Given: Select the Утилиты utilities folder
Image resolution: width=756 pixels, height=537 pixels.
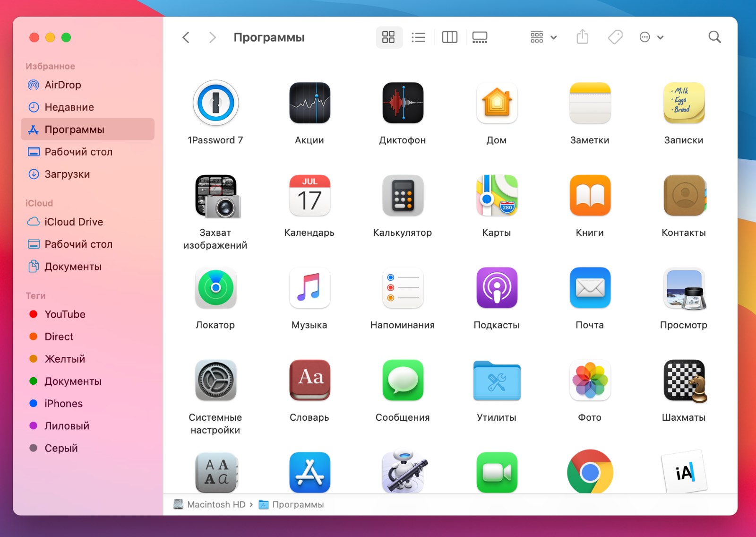Looking at the screenshot, I should click(497, 381).
